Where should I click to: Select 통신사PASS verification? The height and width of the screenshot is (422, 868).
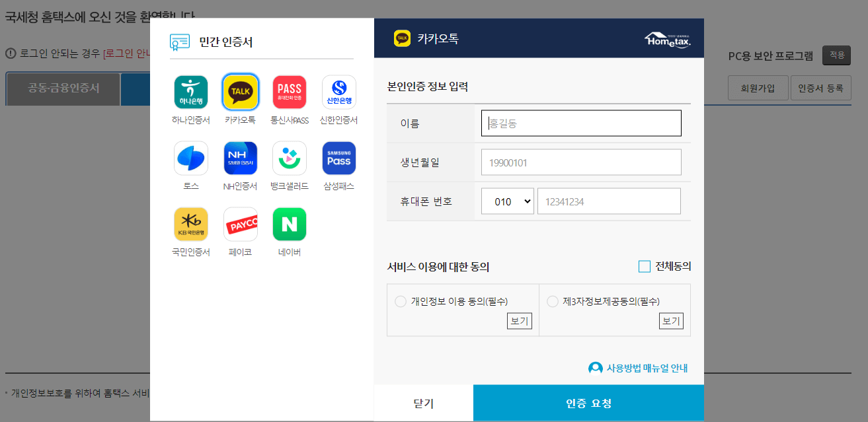click(x=289, y=92)
